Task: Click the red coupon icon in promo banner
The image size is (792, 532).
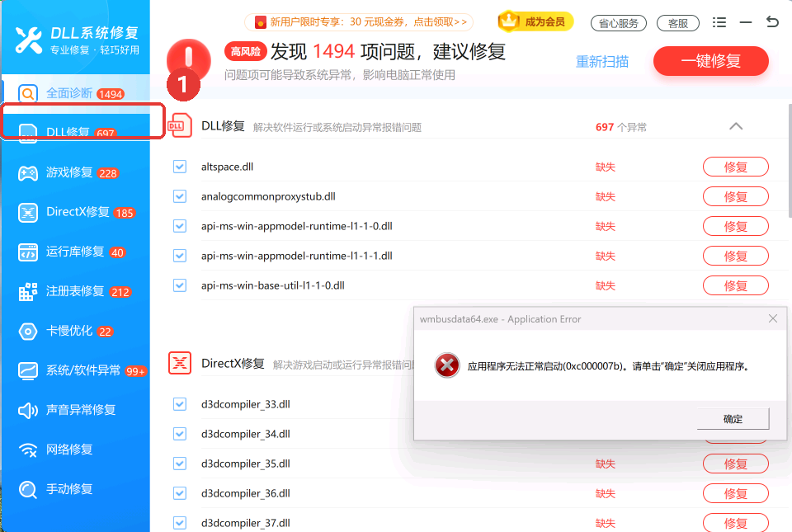Action: point(261,22)
